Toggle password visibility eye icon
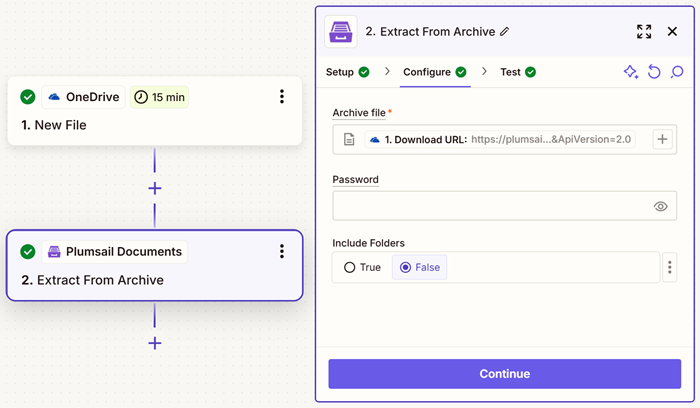 [x=660, y=206]
